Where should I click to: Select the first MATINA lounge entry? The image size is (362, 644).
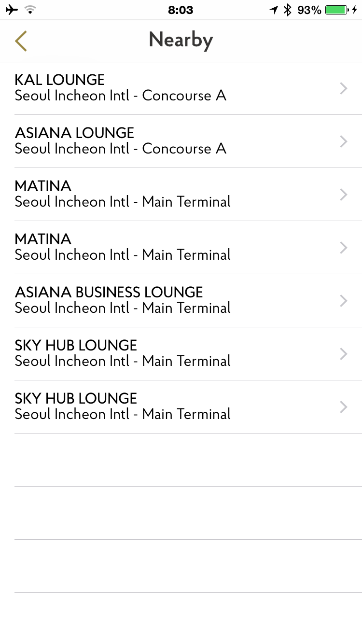click(43, 186)
